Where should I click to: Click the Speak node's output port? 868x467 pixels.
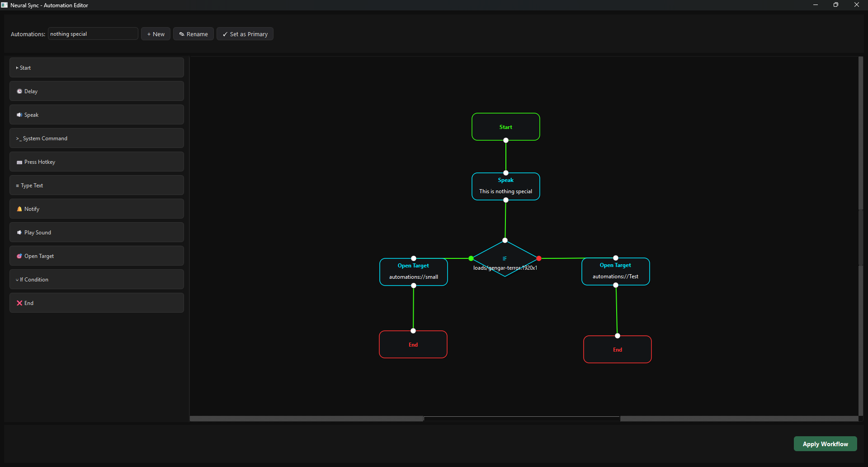(x=506, y=200)
